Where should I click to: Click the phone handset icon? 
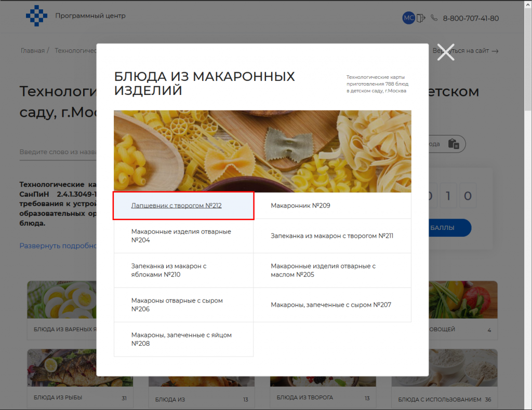tap(434, 18)
